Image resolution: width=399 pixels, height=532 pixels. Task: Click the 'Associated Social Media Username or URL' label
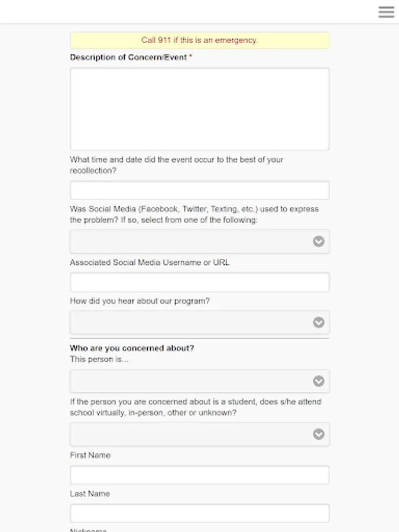(150, 262)
